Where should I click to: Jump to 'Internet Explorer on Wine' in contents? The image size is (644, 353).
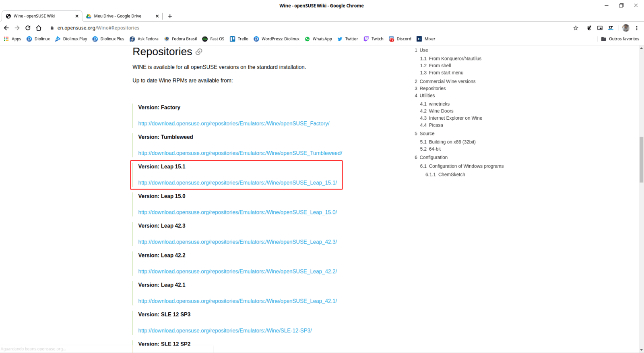451,118
